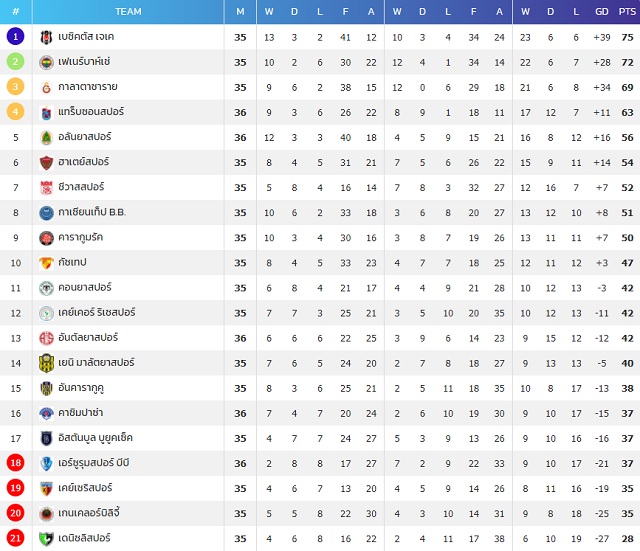
Task: Click the Beşiktaş club crest icon
Action: coord(46,37)
